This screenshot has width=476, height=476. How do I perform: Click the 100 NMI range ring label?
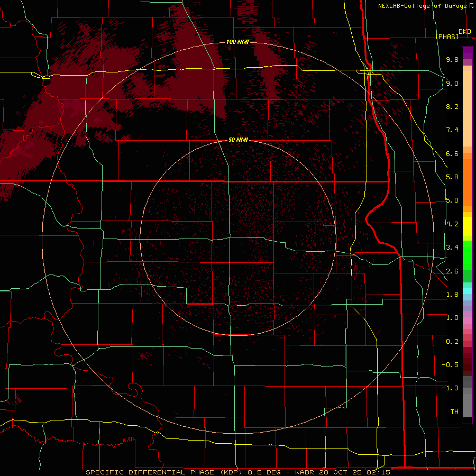tap(237, 42)
